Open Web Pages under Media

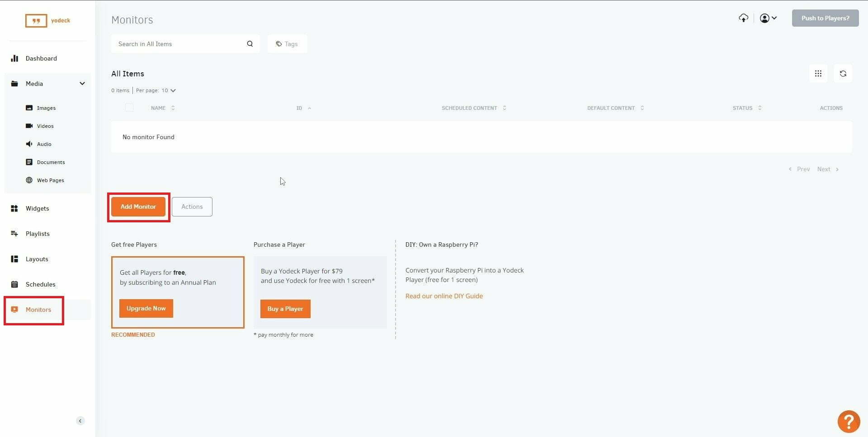[50, 180]
